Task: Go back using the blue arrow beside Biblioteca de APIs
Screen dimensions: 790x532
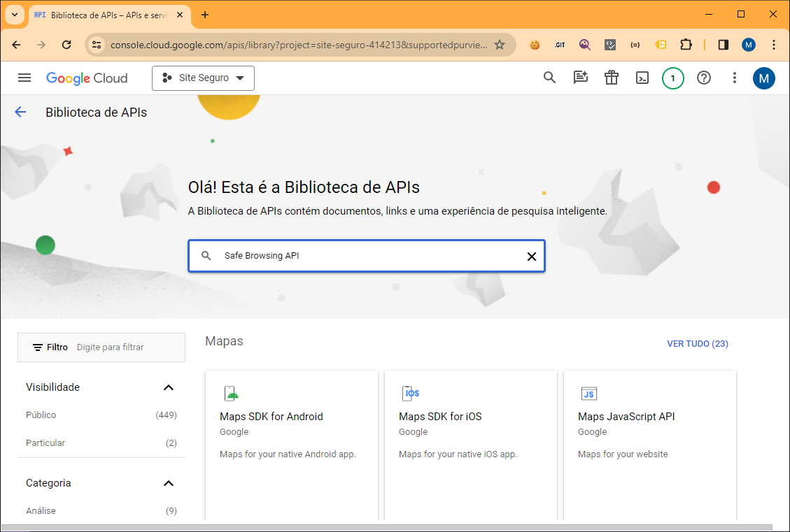Action: (x=20, y=112)
